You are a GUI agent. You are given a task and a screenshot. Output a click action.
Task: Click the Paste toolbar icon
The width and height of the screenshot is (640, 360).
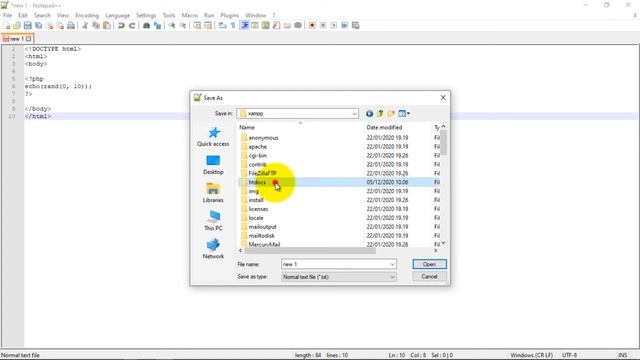(x=107, y=25)
